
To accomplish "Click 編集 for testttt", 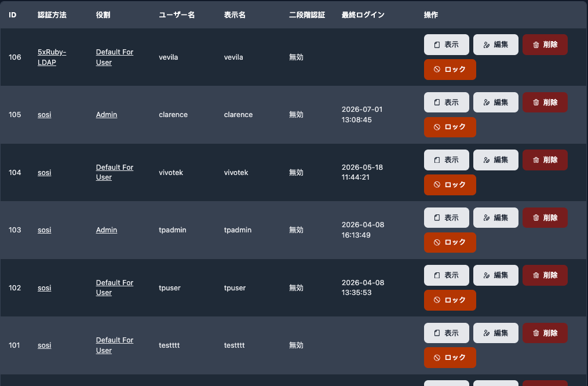I will pyautogui.click(x=496, y=333).
